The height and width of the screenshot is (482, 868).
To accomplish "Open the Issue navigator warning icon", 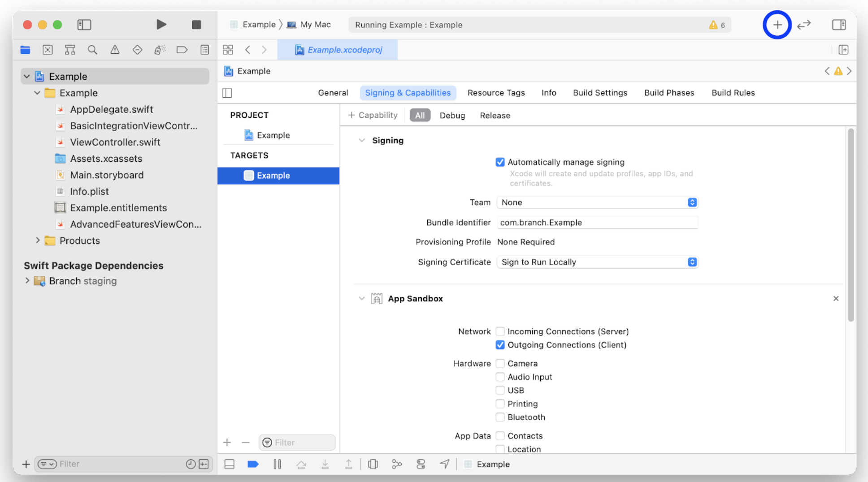I will 115,50.
